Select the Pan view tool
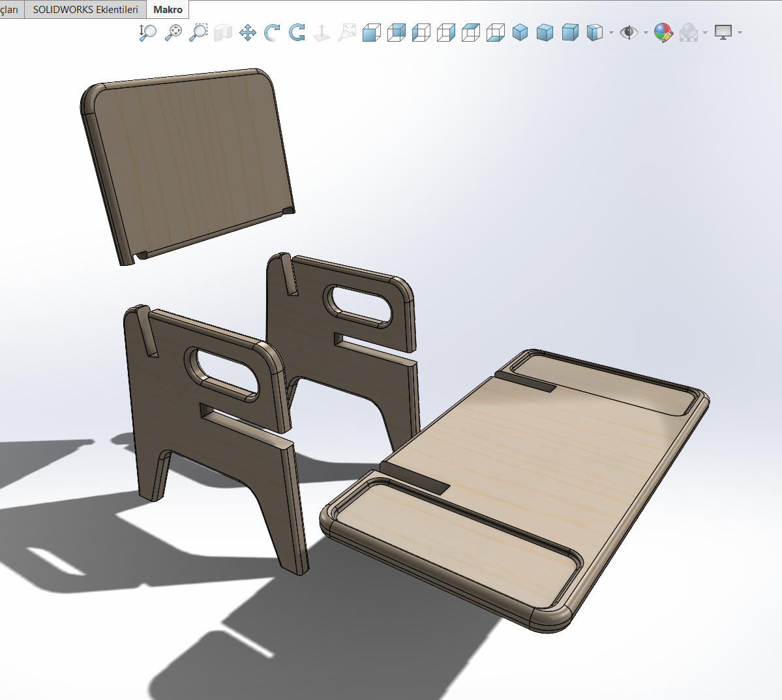Image resolution: width=782 pixels, height=700 pixels. pyautogui.click(x=247, y=33)
